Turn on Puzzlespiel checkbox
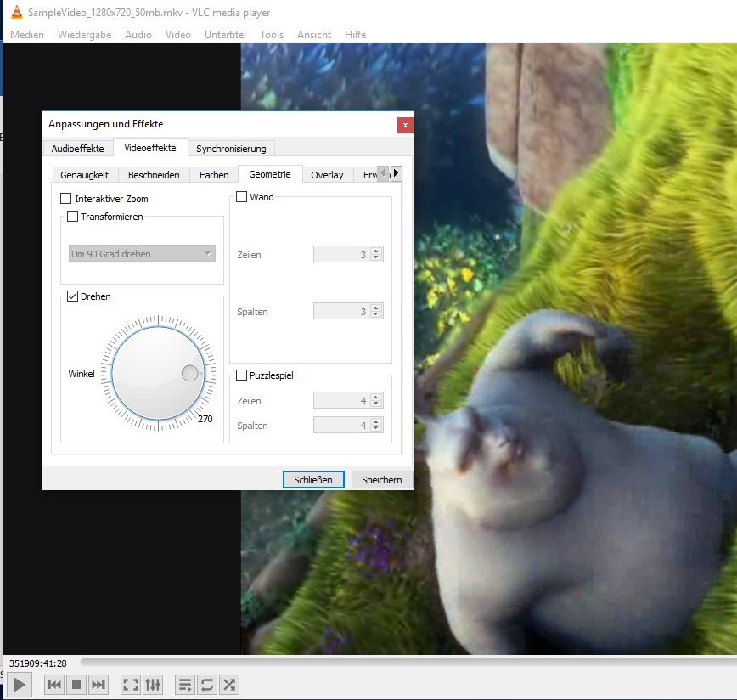The height and width of the screenshot is (700, 737). coord(241,375)
